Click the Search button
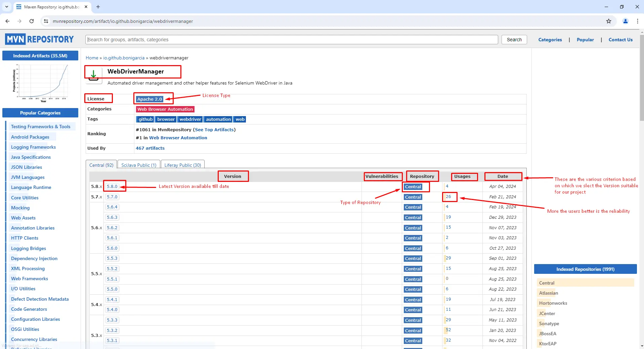 click(514, 40)
